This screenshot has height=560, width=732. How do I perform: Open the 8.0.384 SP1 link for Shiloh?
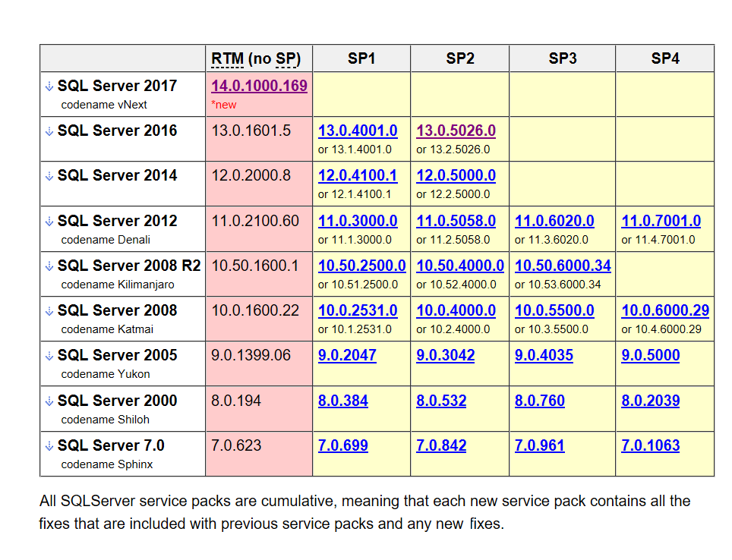[x=342, y=401]
